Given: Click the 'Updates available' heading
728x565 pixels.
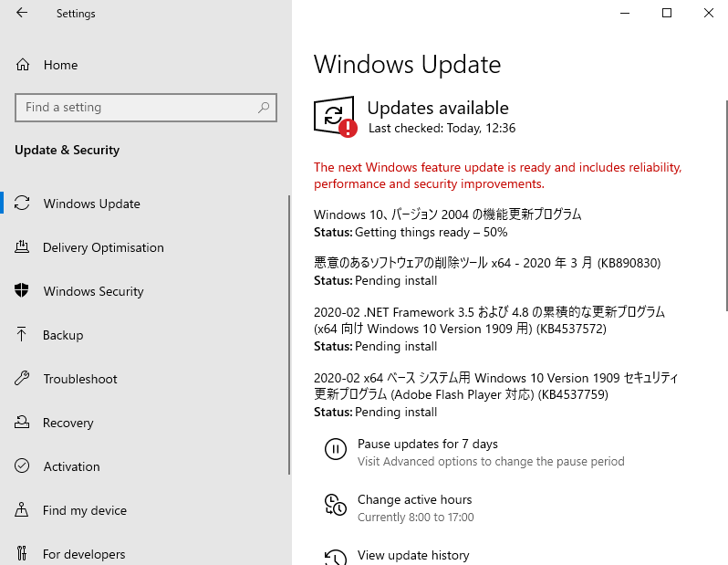Looking at the screenshot, I should pos(438,108).
